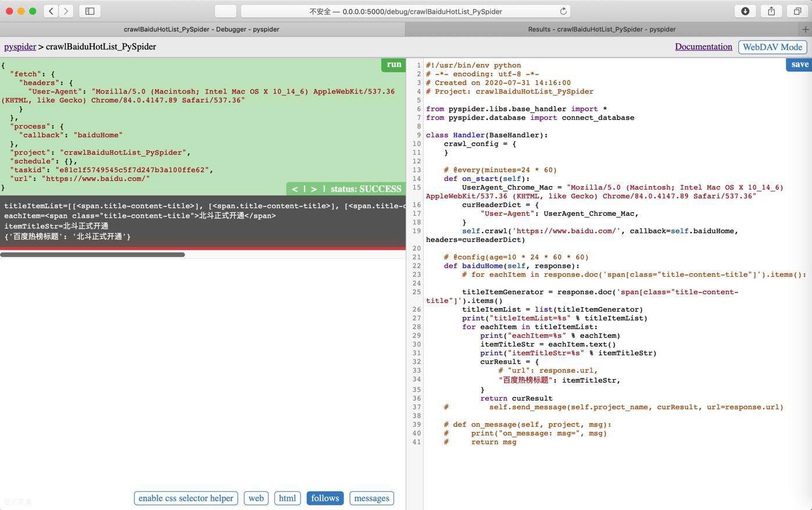Click status: SUCCESS label
The image size is (812, 510).
(x=366, y=189)
